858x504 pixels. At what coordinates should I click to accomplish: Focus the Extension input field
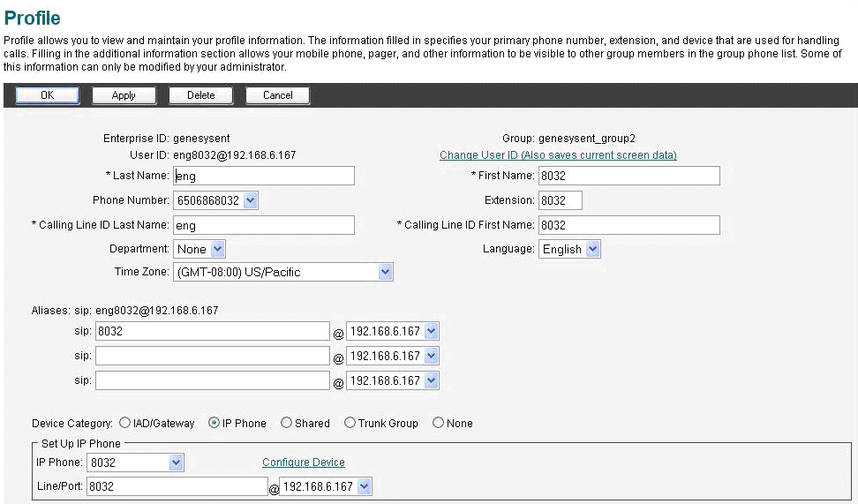point(560,201)
